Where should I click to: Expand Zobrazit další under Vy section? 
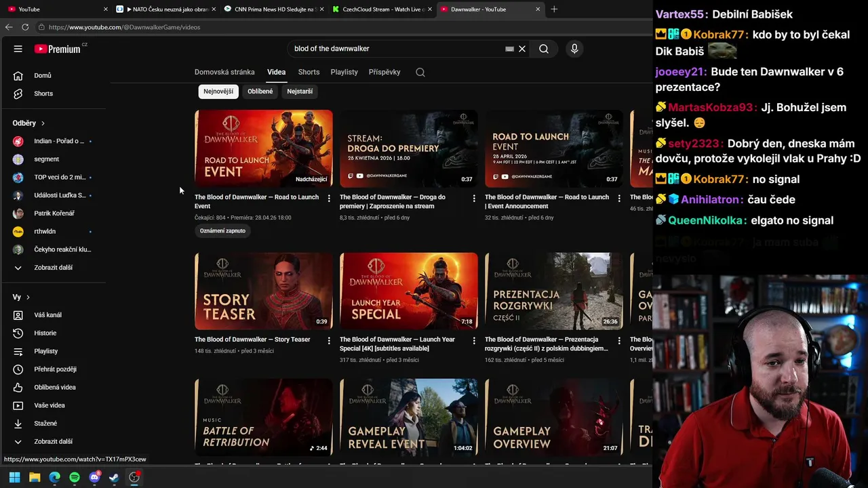(x=54, y=442)
